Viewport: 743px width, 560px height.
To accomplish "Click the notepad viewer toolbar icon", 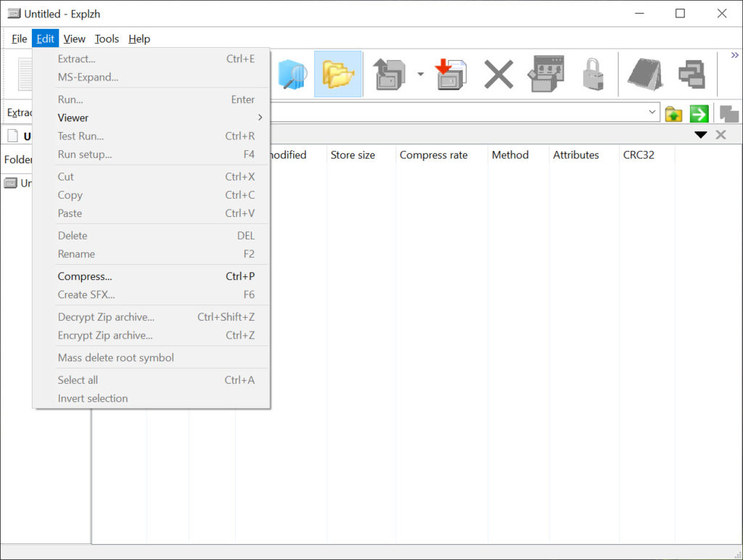I will click(x=644, y=74).
